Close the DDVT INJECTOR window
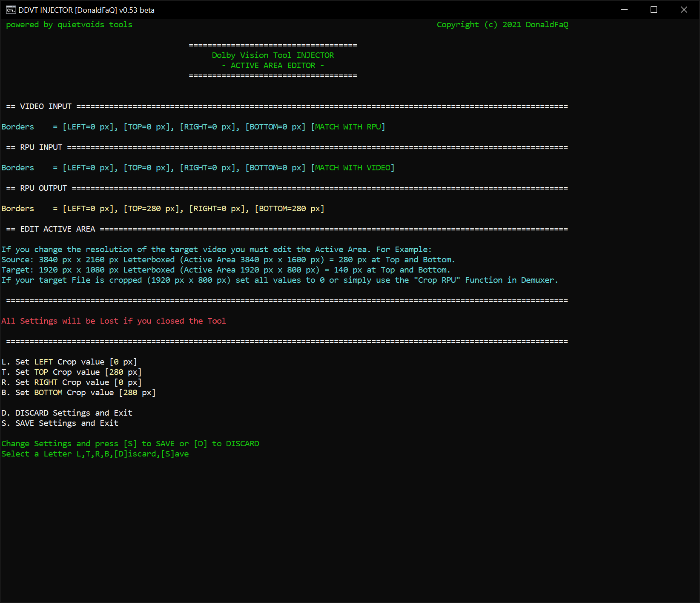 pos(684,10)
